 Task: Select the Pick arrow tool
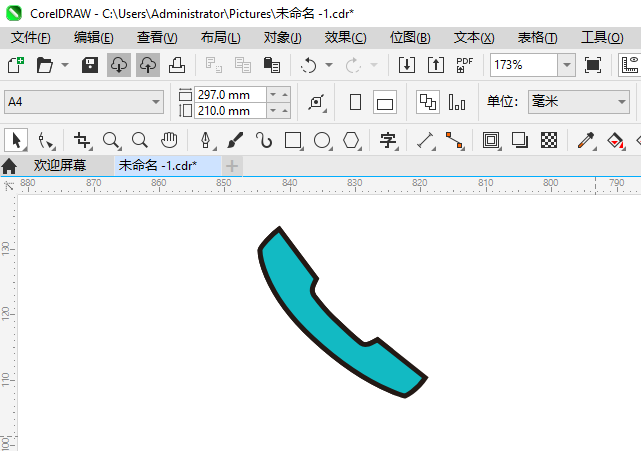[x=16, y=140]
